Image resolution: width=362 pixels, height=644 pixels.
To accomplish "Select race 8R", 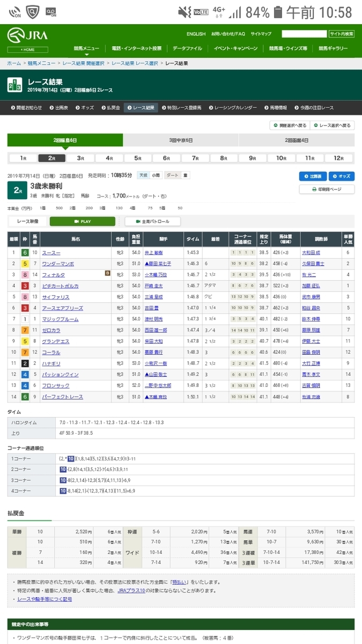I will pos(224,158).
